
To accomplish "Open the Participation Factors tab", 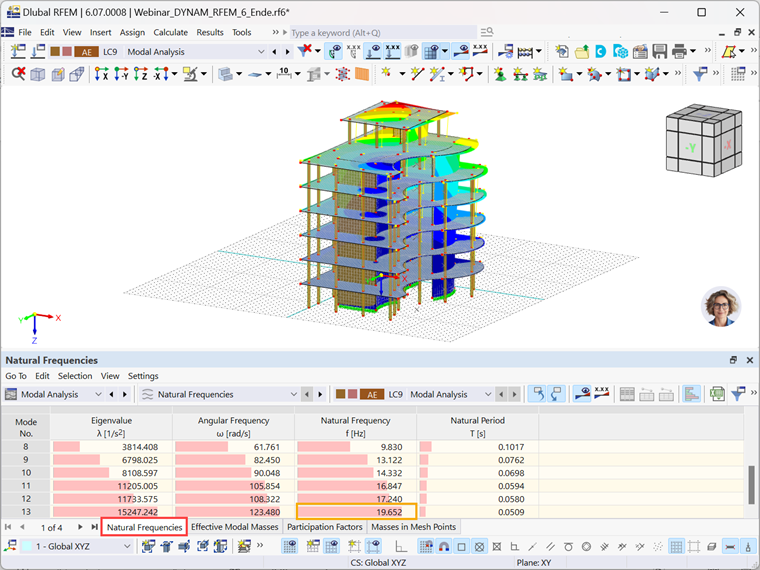I will click(x=325, y=526).
